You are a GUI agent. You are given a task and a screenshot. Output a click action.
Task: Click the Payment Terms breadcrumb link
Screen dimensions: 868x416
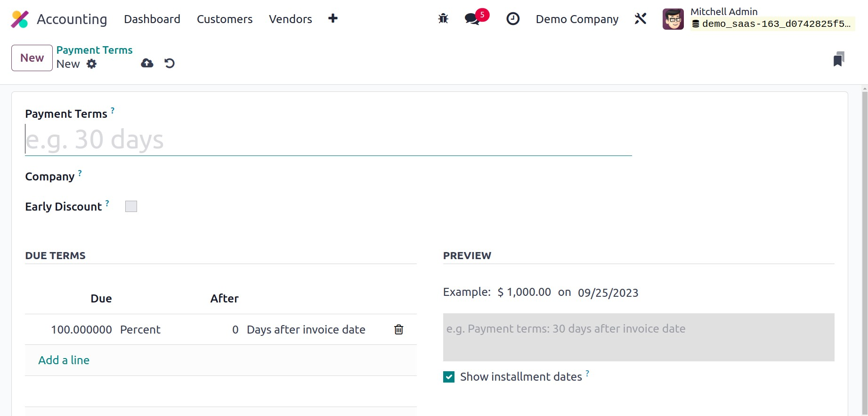94,50
